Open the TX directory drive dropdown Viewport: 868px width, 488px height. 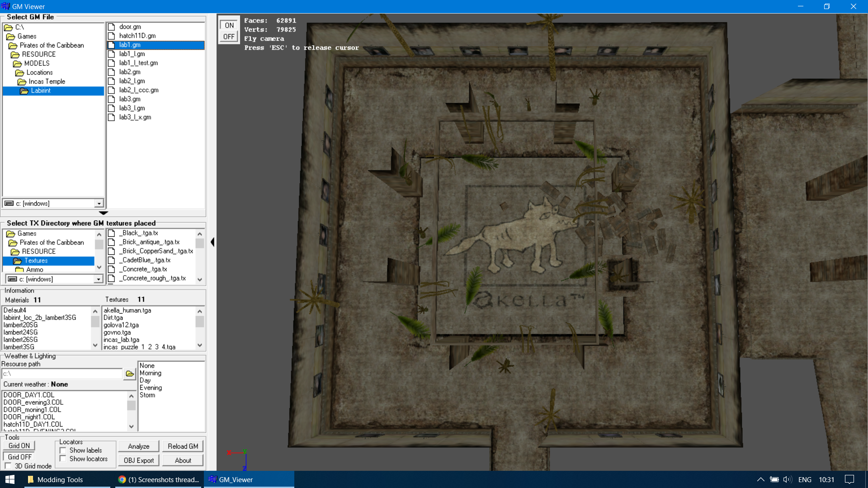click(99, 279)
